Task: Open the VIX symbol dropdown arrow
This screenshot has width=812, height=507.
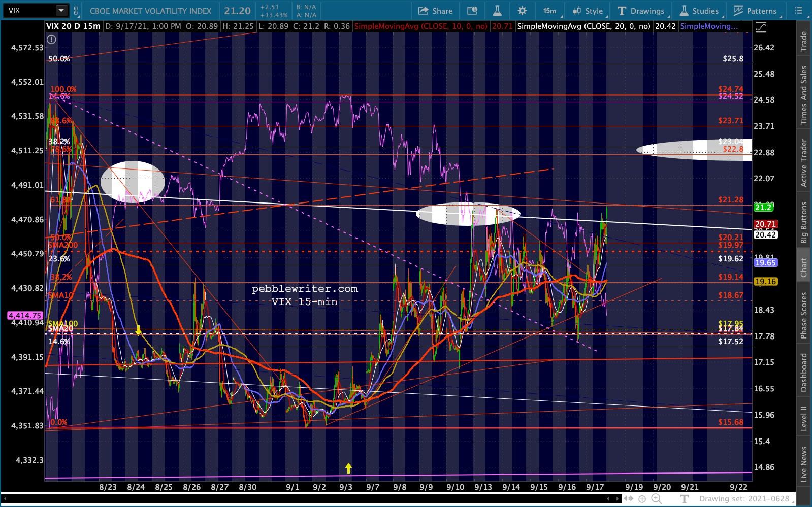Action: pos(61,11)
